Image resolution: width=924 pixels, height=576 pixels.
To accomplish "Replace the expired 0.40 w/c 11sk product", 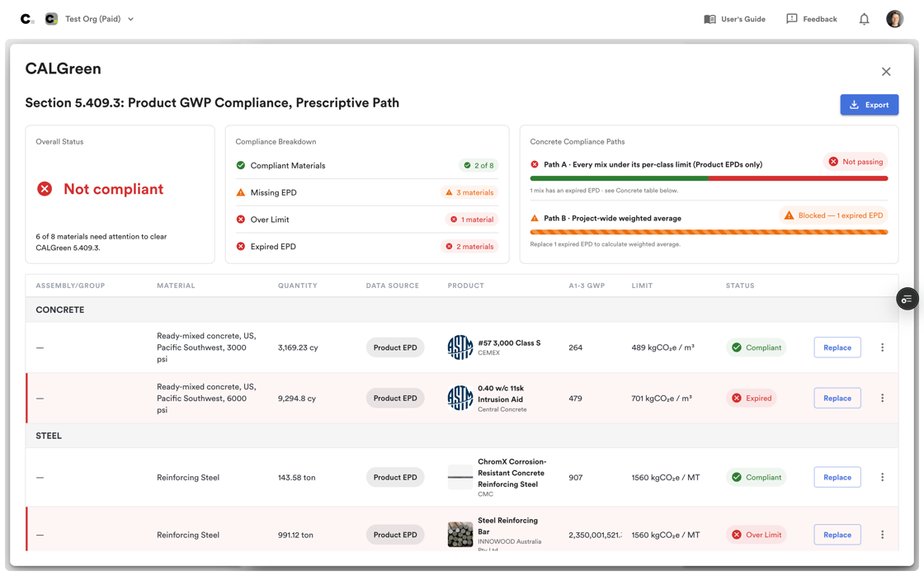I will (x=837, y=398).
